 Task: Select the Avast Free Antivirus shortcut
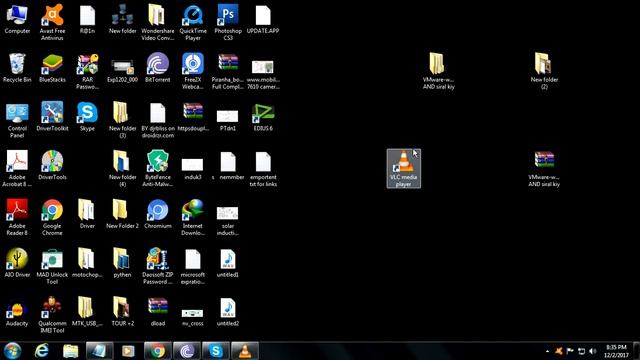tap(52, 22)
